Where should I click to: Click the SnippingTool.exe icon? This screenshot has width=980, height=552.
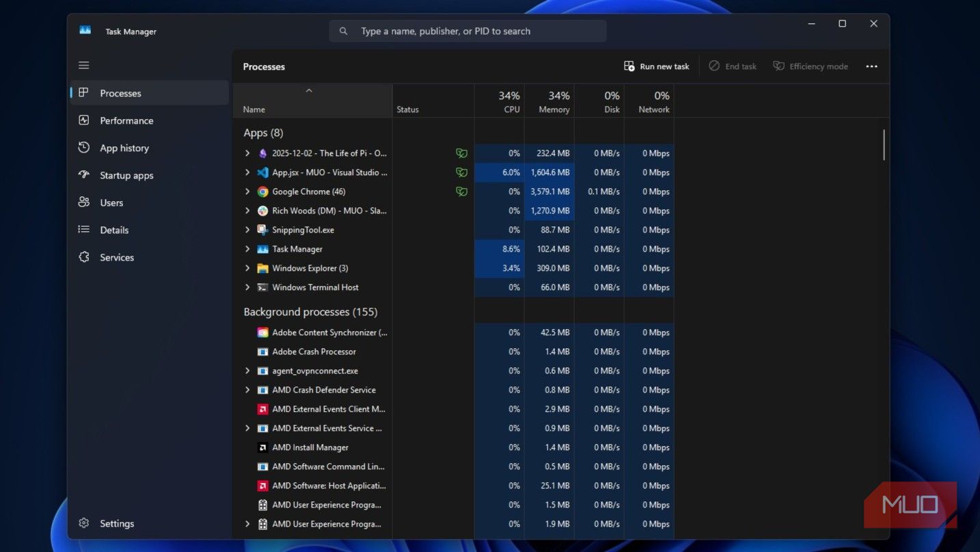point(262,230)
